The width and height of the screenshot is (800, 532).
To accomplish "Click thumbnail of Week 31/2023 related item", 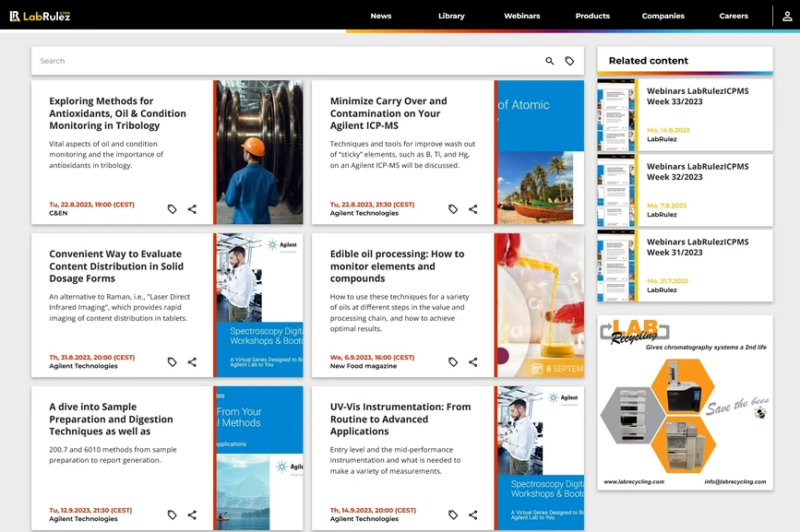I will point(616,265).
